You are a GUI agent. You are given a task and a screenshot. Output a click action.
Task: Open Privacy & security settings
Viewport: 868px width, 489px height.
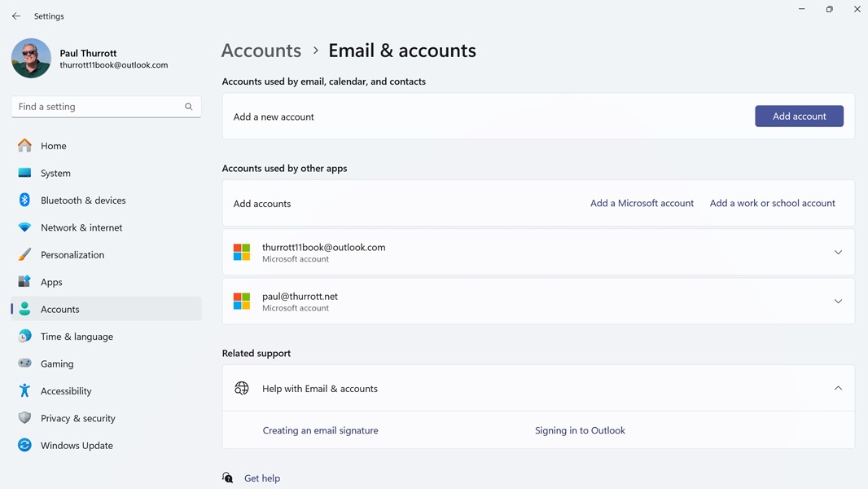(x=77, y=417)
